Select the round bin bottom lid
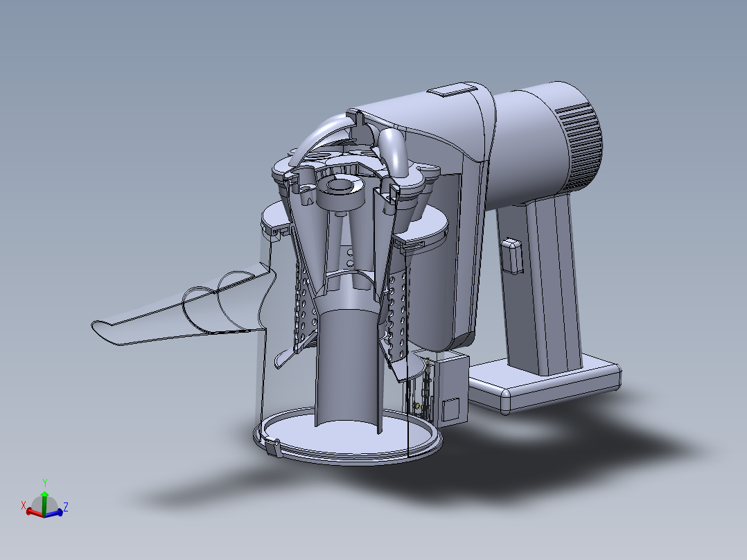Screen dimensions: 747x560 click(348, 437)
